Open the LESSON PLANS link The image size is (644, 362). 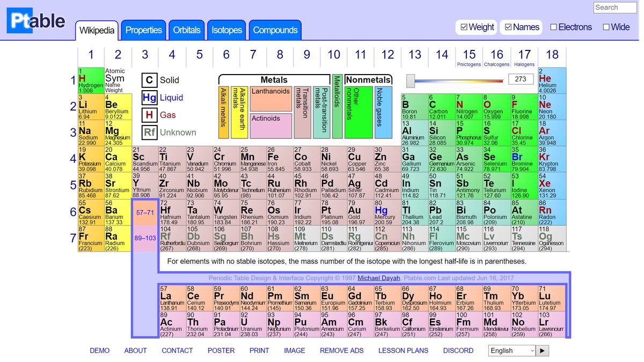(403, 350)
